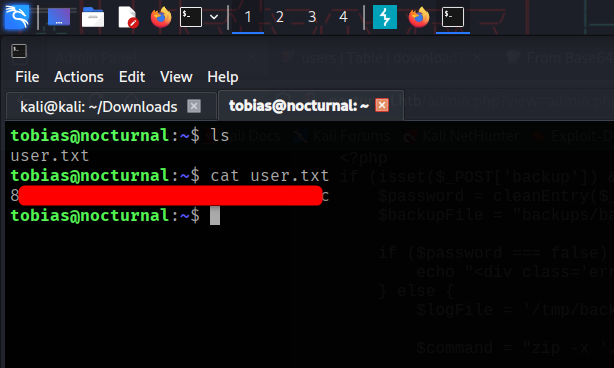Viewport: 614px width, 368px height.
Task: Click the lightning bolt taskbar application icon
Action: [385, 17]
